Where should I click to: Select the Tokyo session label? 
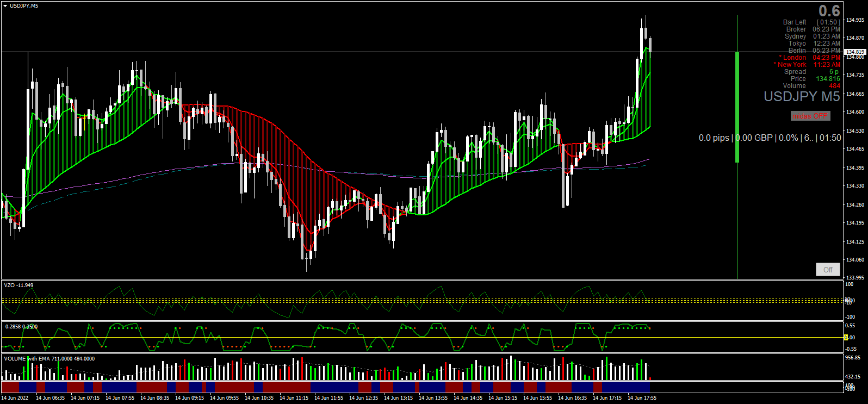797,43
